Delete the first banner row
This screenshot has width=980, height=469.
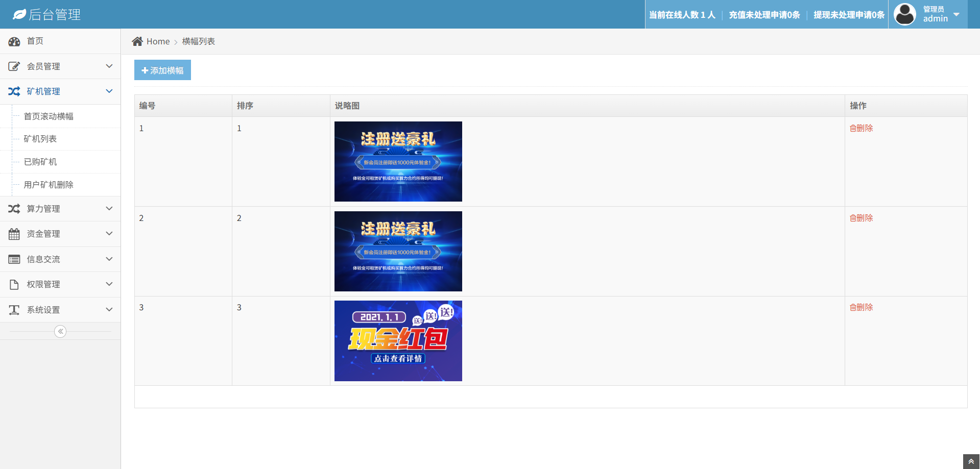(861, 128)
